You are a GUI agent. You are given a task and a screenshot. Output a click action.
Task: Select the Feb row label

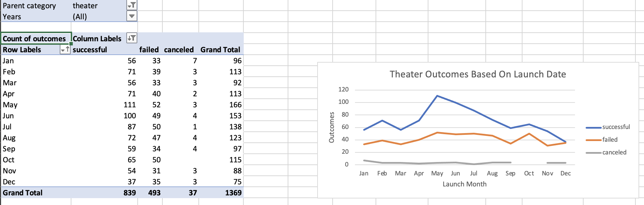tap(9, 72)
